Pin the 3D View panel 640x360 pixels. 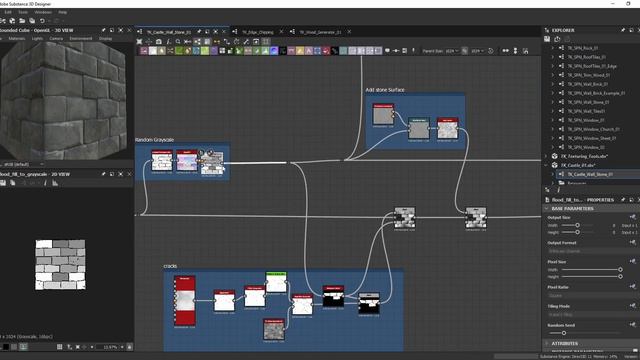(x=104, y=30)
